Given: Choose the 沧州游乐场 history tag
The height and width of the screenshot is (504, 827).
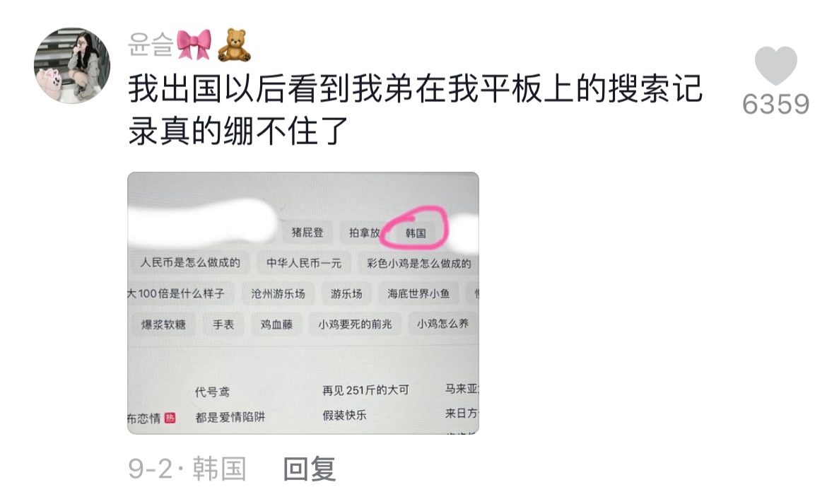Looking at the screenshot, I should [x=278, y=293].
